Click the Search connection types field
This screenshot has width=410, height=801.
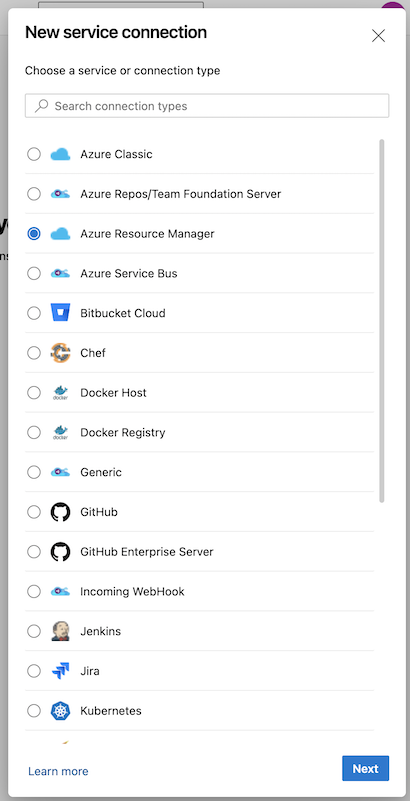tap(207, 106)
